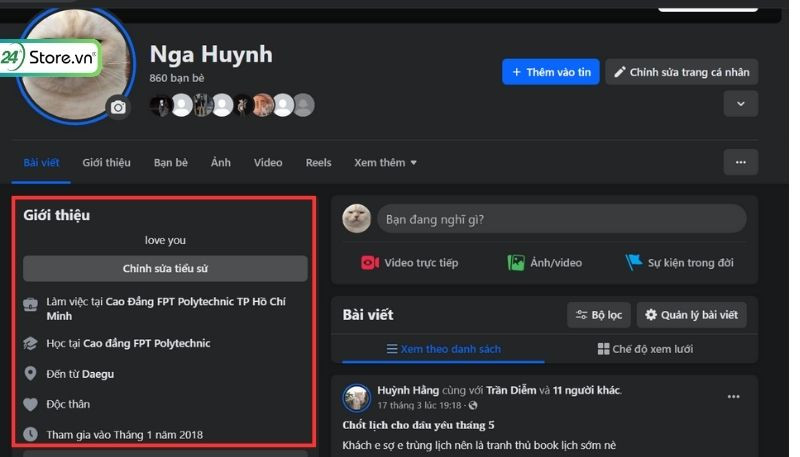Expand the chevron button below edit profile

740,103
